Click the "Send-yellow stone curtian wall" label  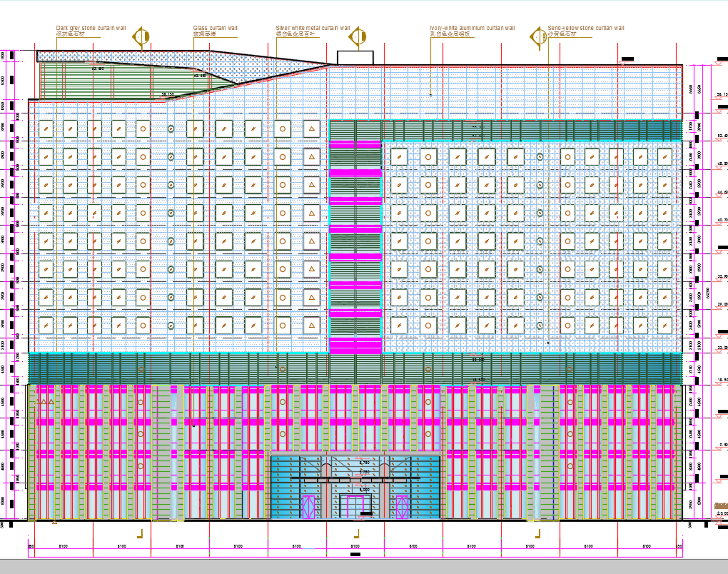click(x=586, y=28)
